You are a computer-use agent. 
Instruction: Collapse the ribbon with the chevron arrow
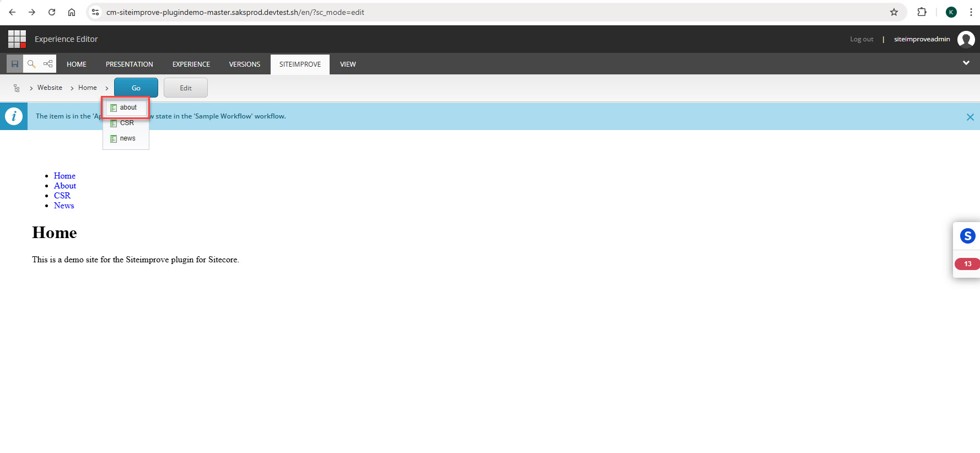coord(966,63)
